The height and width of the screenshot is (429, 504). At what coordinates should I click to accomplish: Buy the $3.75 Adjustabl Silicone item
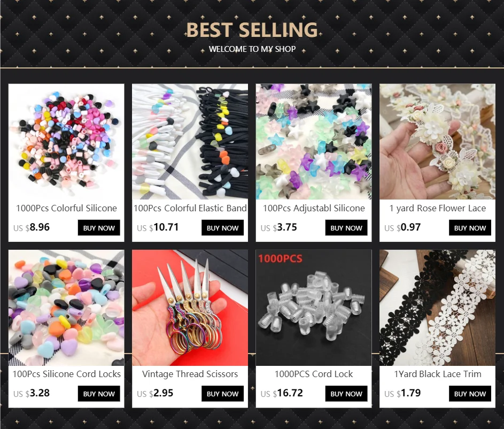click(x=346, y=228)
